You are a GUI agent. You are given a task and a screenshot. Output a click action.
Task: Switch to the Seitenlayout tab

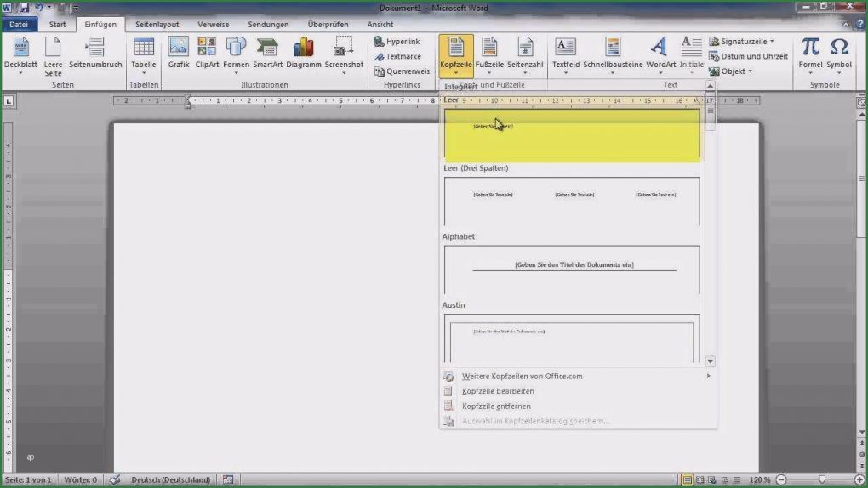[157, 25]
